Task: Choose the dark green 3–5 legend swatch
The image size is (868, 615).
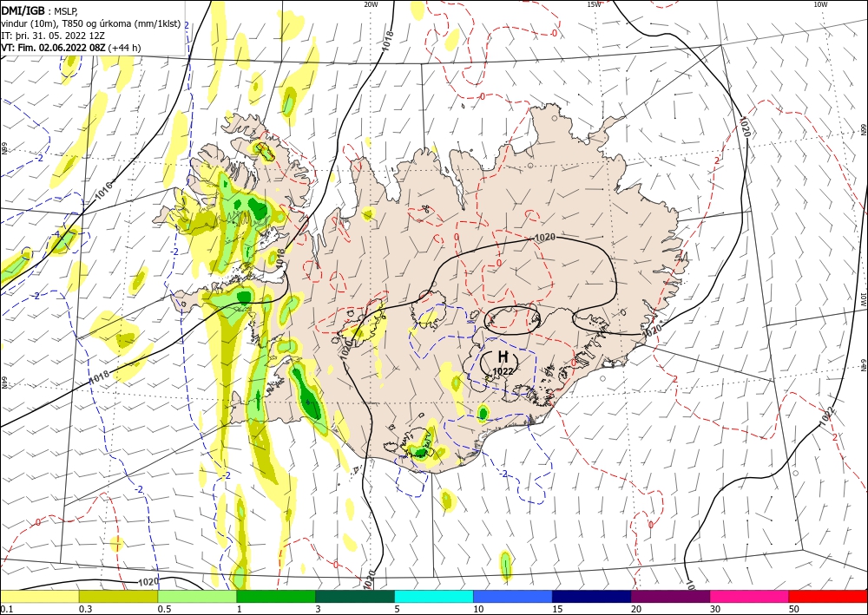Action: coord(355,596)
